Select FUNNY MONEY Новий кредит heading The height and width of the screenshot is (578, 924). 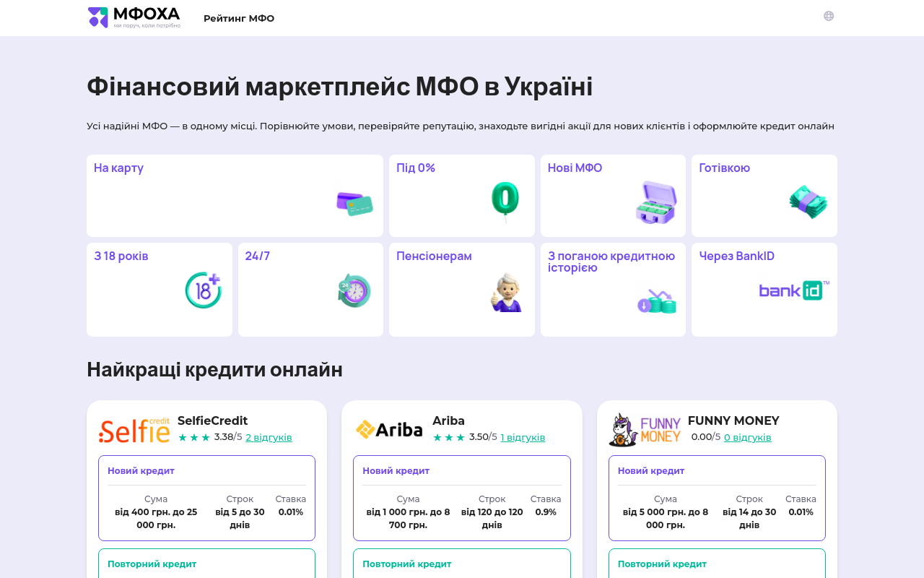pyautogui.click(x=651, y=470)
